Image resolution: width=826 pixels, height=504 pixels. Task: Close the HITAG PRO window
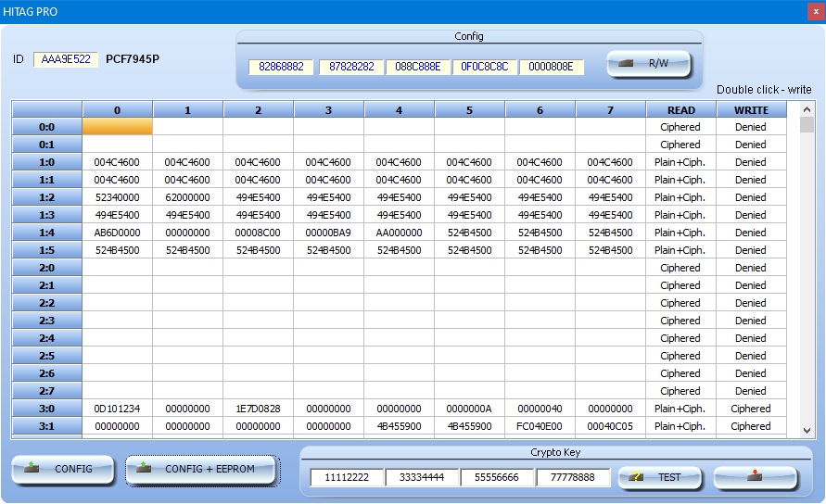(x=816, y=12)
